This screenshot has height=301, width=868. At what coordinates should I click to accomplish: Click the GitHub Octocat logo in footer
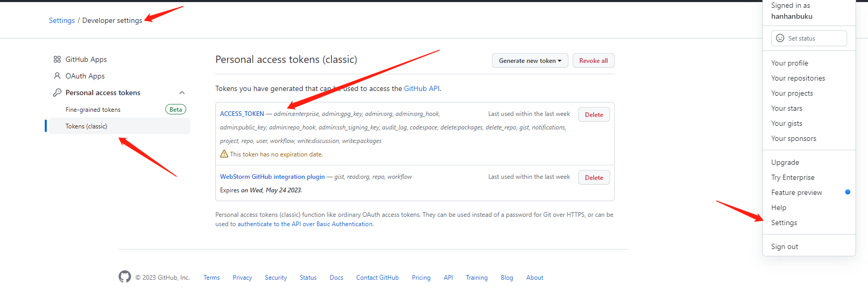[x=125, y=277]
